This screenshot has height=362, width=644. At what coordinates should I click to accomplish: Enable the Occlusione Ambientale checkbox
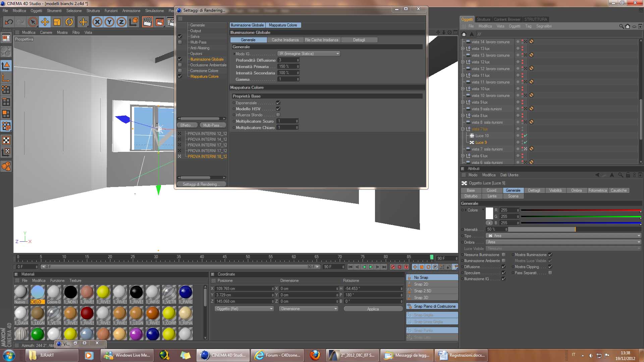[x=180, y=65]
